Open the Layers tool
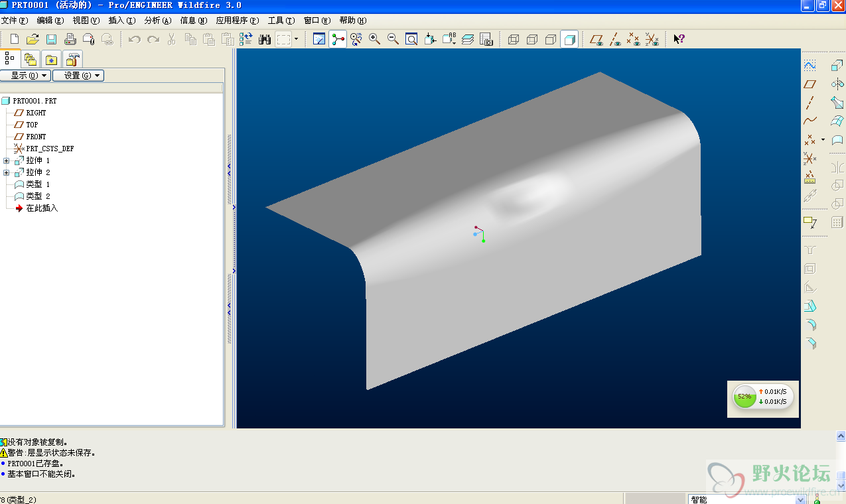This screenshot has height=504, width=846. tap(468, 39)
